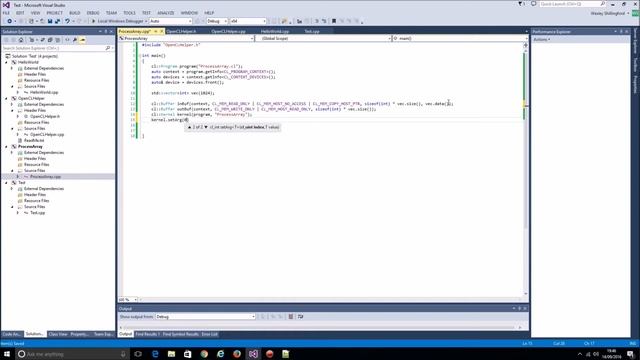Select ProcessArray.cpp in Solution Explorer
The width and height of the screenshot is (640, 360).
pos(45,177)
